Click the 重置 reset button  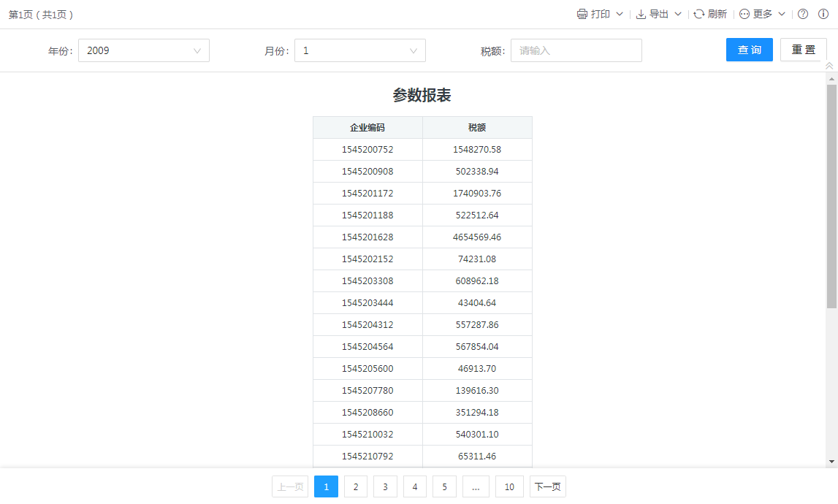click(x=803, y=50)
